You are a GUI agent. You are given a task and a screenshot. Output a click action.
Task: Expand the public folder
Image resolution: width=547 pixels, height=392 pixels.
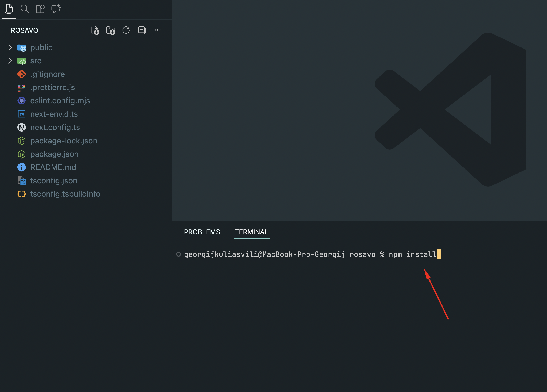point(41,47)
